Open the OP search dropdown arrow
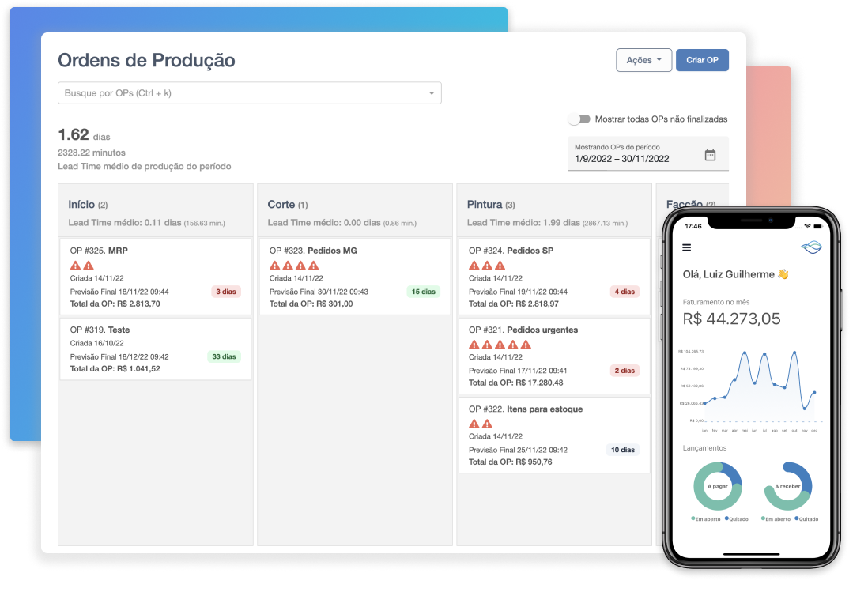The width and height of the screenshot is (868, 592). (x=432, y=93)
